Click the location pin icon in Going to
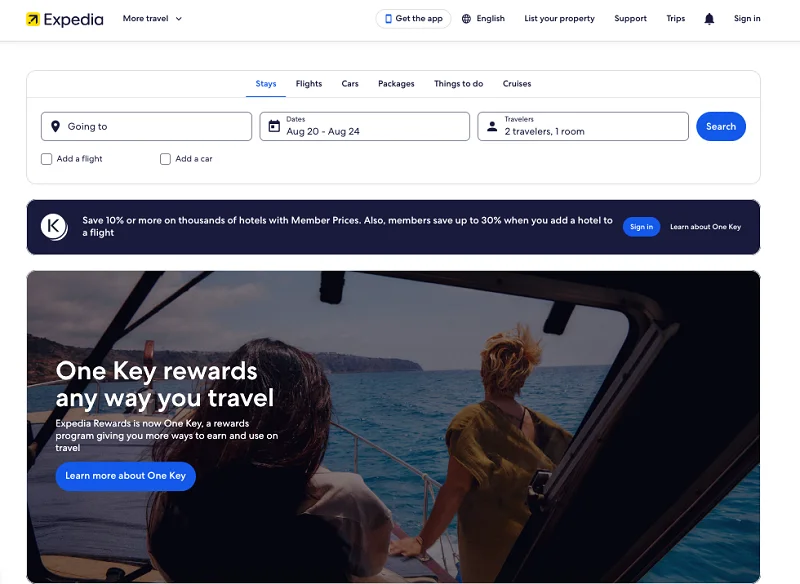 point(56,126)
